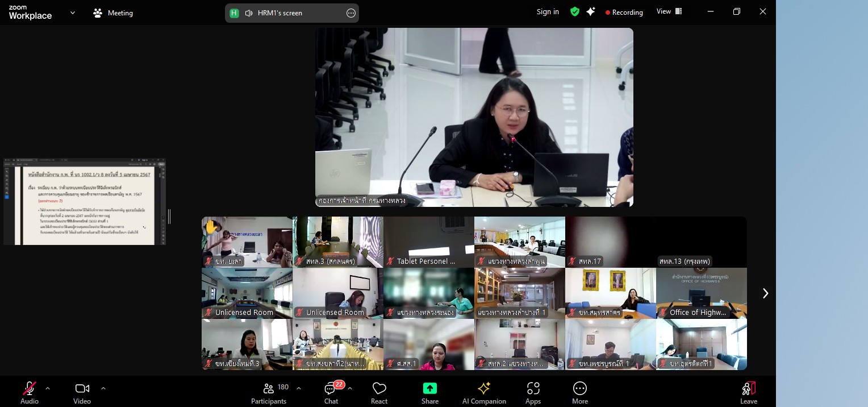The width and height of the screenshot is (868, 407).
Task: Open the Participants list
Action: click(x=269, y=392)
